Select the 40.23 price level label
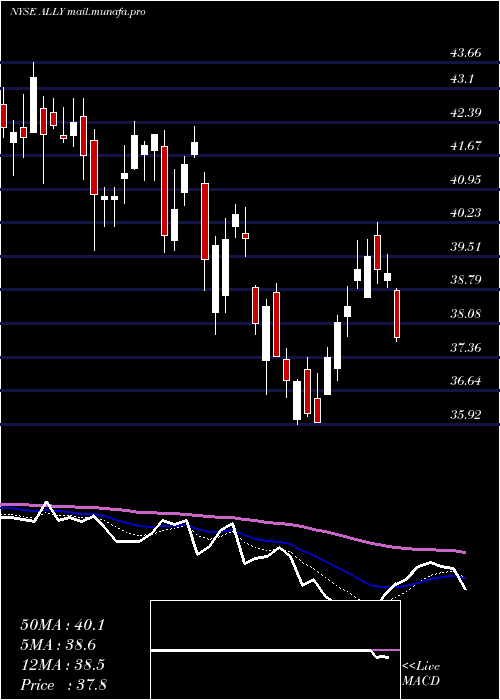This screenshot has width=500, height=700. click(x=466, y=212)
